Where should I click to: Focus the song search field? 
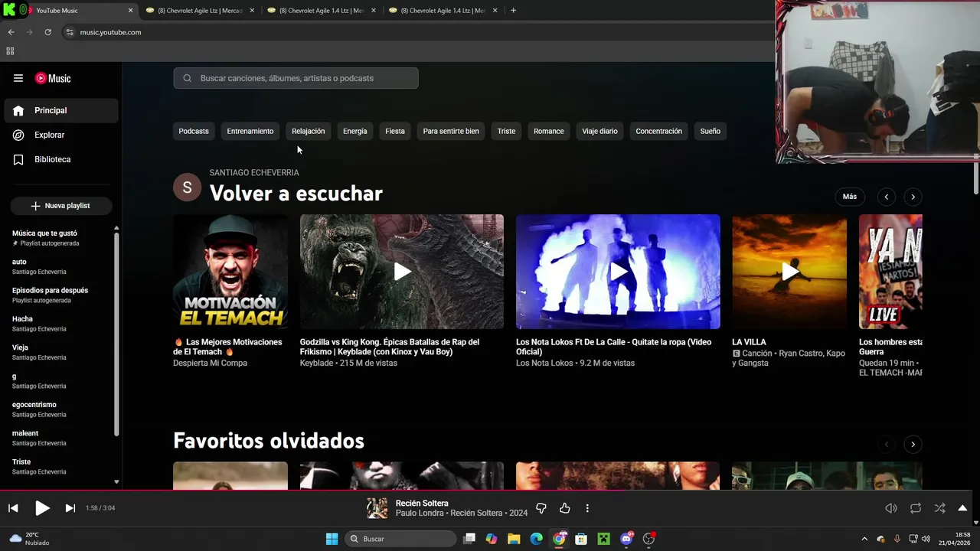296,78
